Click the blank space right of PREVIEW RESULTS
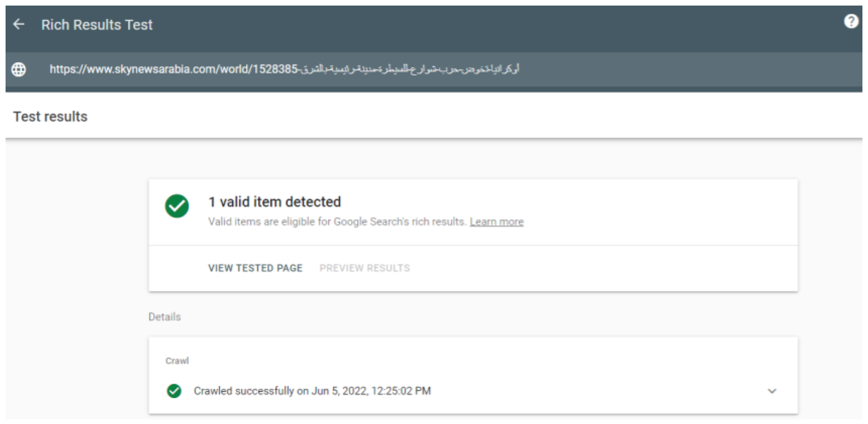Screen dimensions: 868x424 604,268
